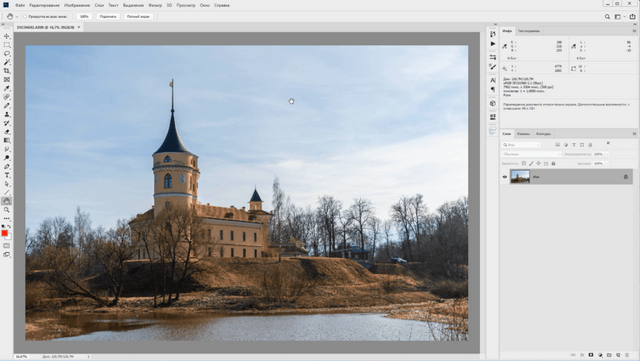Select the Healing Brush tool

(x=7, y=97)
